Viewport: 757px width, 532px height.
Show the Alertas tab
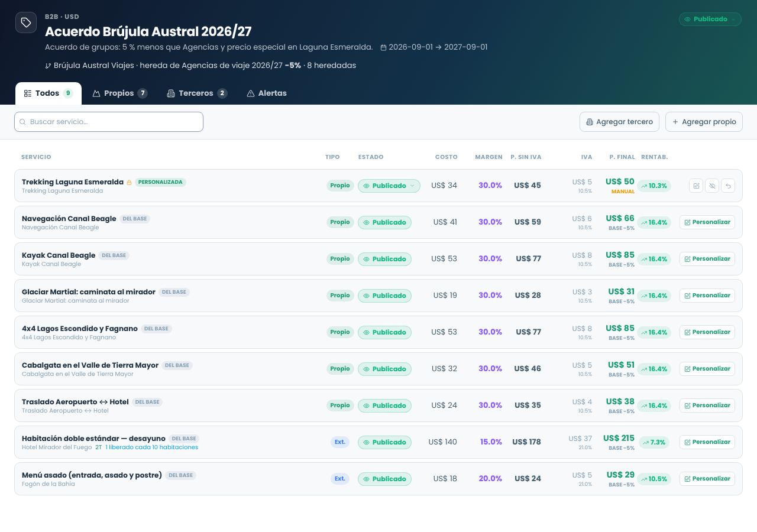click(x=267, y=93)
